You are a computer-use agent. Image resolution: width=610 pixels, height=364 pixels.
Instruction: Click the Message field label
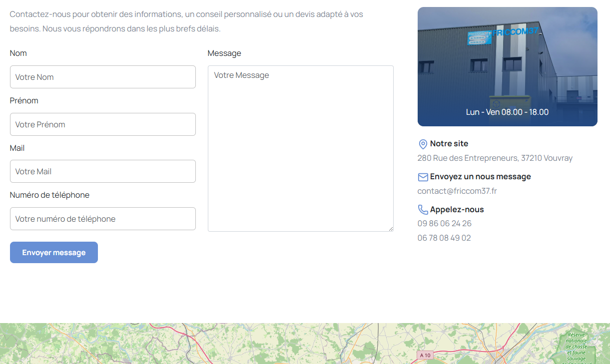[x=224, y=53]
